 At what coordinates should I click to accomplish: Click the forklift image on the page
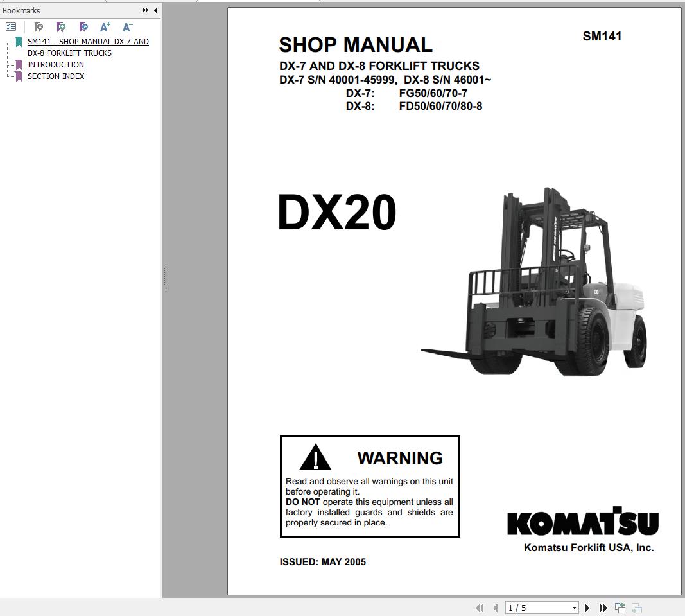534,281
